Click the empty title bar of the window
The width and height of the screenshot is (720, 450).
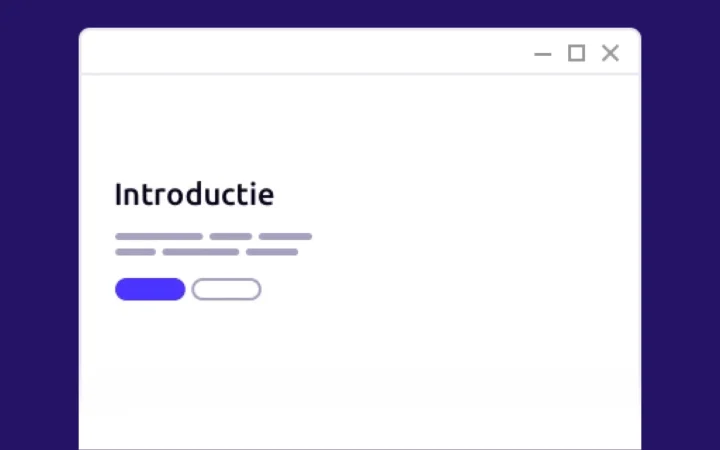(300, 53)
